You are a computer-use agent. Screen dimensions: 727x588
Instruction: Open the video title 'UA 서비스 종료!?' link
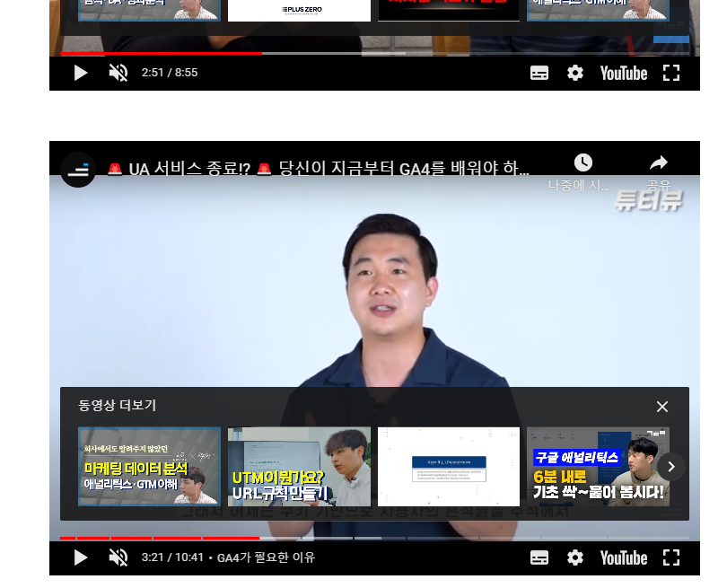tap(318, 169)
